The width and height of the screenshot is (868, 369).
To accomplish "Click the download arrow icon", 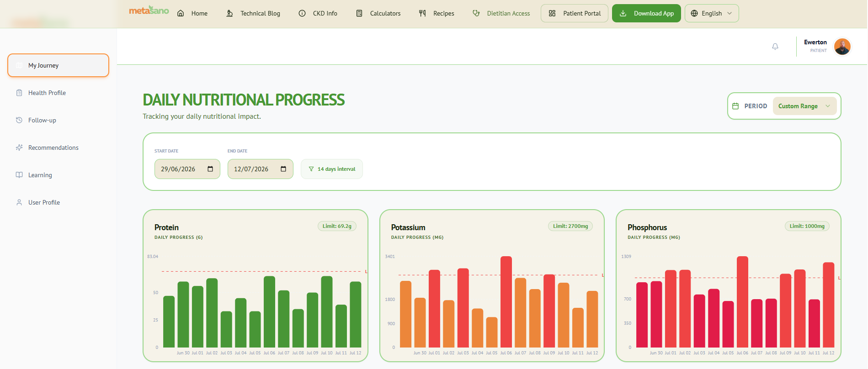I will click(x=623, y=13).
